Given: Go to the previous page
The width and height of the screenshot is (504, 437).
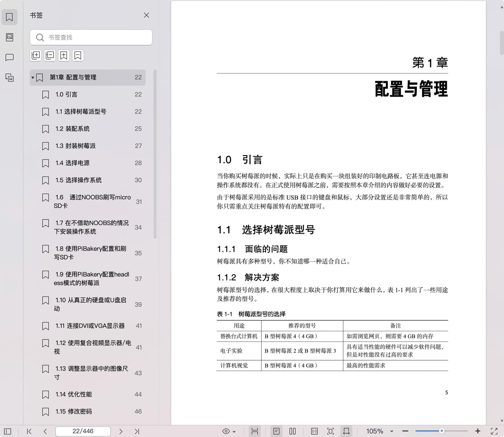Looking at the screenshot, I should (45, 431).
